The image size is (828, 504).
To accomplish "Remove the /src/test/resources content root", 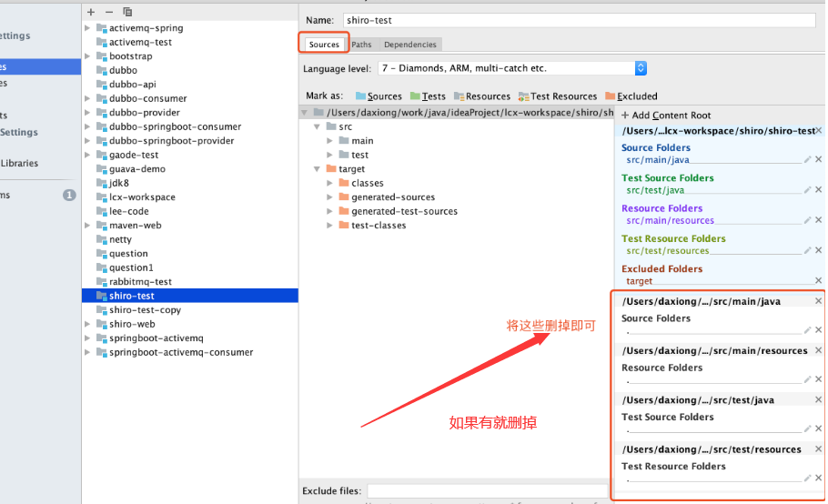I will [818, 449].
